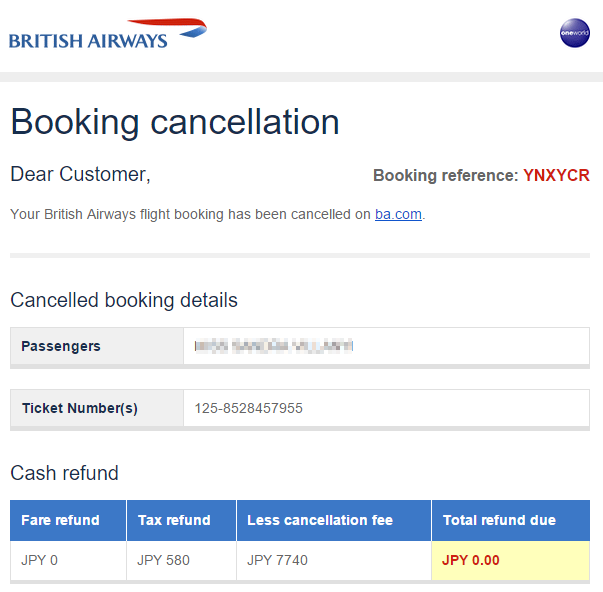
Task: Click the booking reference code YNXYCR
Action: 556,175
